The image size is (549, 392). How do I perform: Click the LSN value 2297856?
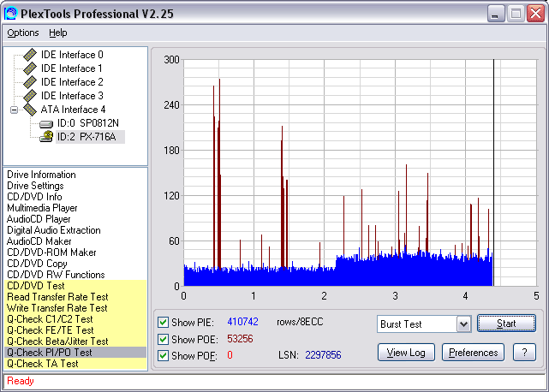coord(323,355)
